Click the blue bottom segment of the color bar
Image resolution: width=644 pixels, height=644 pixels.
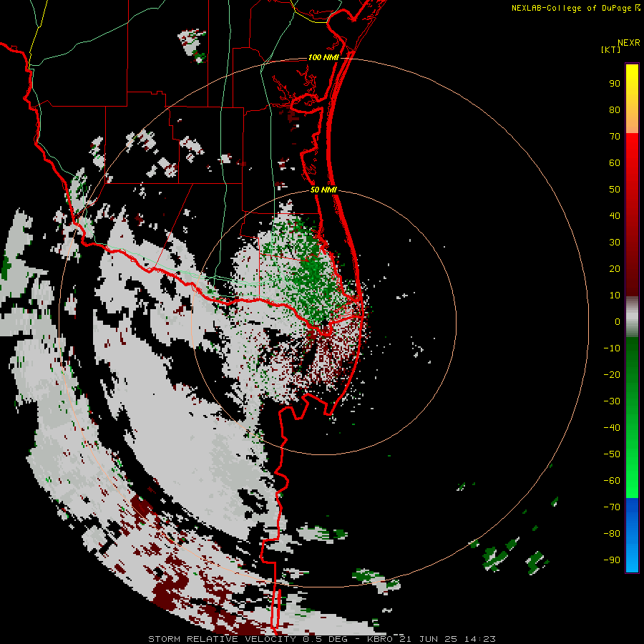[x=632, y=535]
